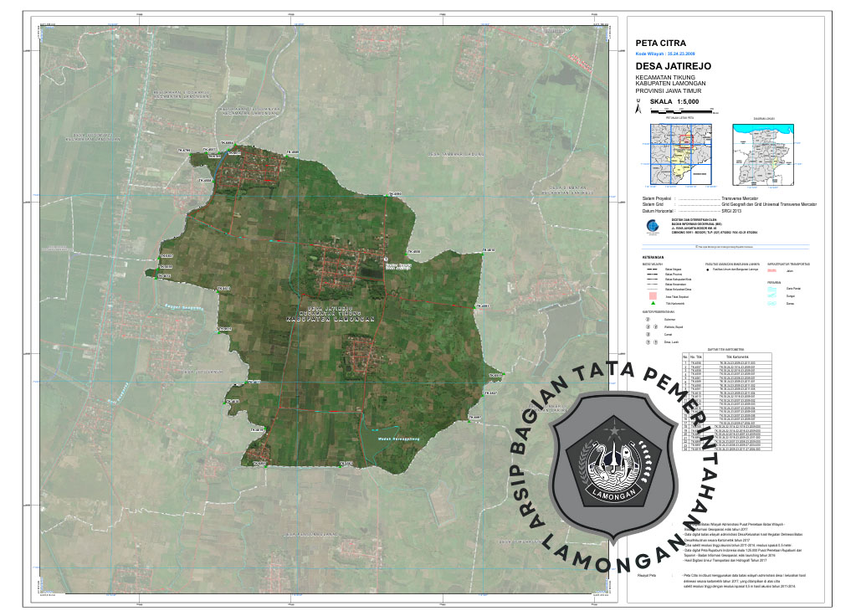Click the Waduk Germanggalleng reservoir label on the map
Viewport: 861px width, 616px height.
click(x=392, y=437)
